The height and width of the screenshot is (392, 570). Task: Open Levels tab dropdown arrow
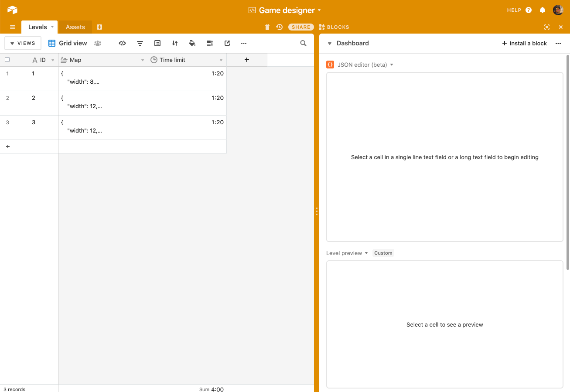(52, 27)
